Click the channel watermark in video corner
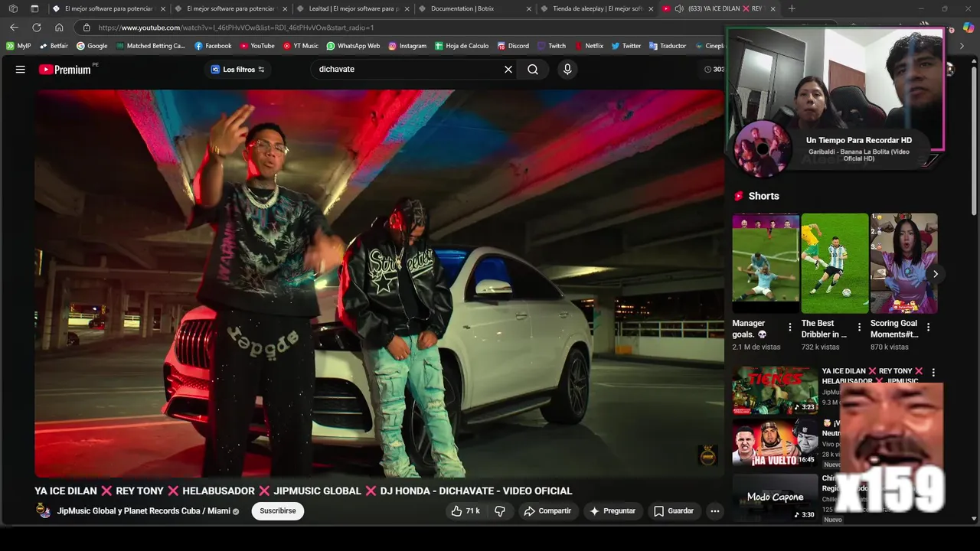The image size is (980, 551). click(x=707, y=455)
